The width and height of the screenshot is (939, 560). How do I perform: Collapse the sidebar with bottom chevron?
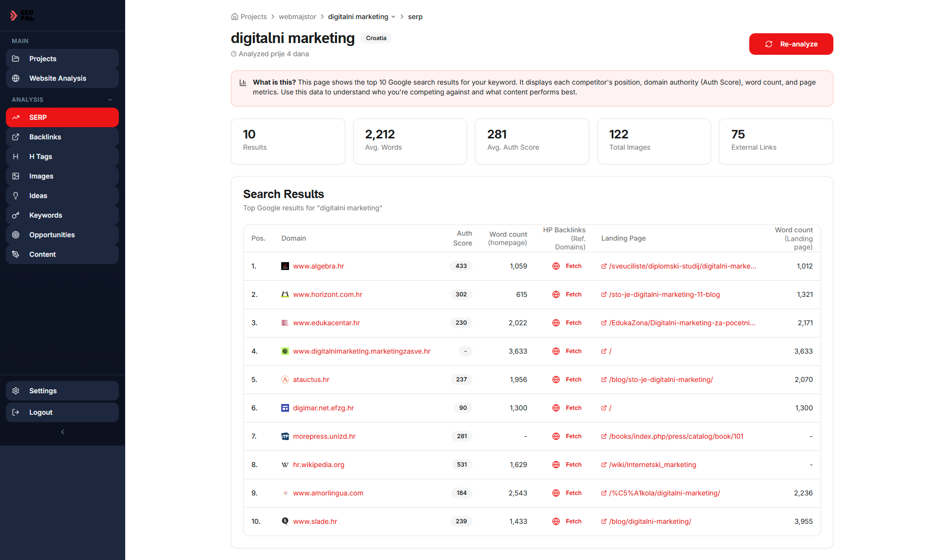[x=63, y=432]
